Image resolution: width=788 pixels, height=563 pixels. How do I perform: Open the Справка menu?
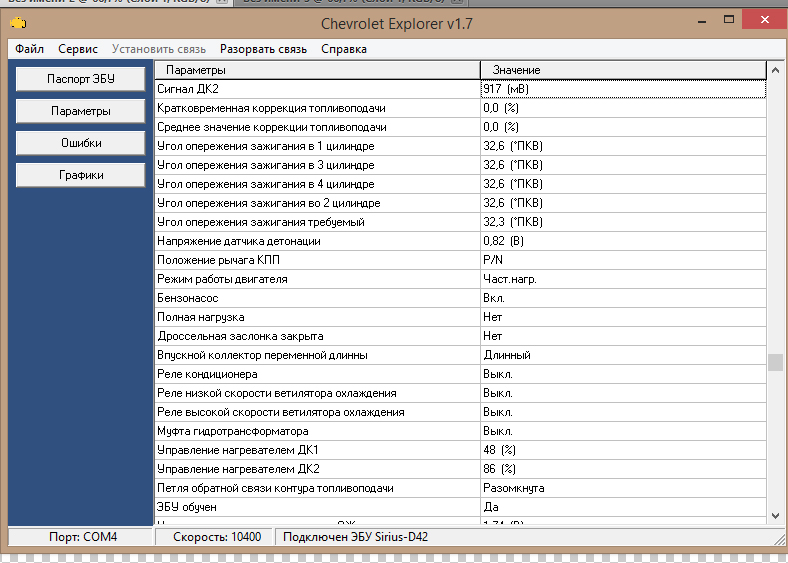[x=344, y=49]
